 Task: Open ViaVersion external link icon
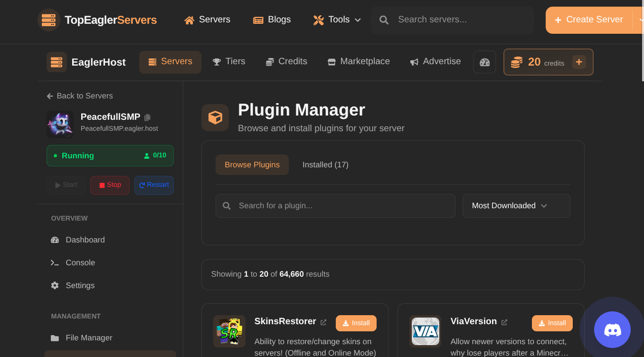coord(504,322)
